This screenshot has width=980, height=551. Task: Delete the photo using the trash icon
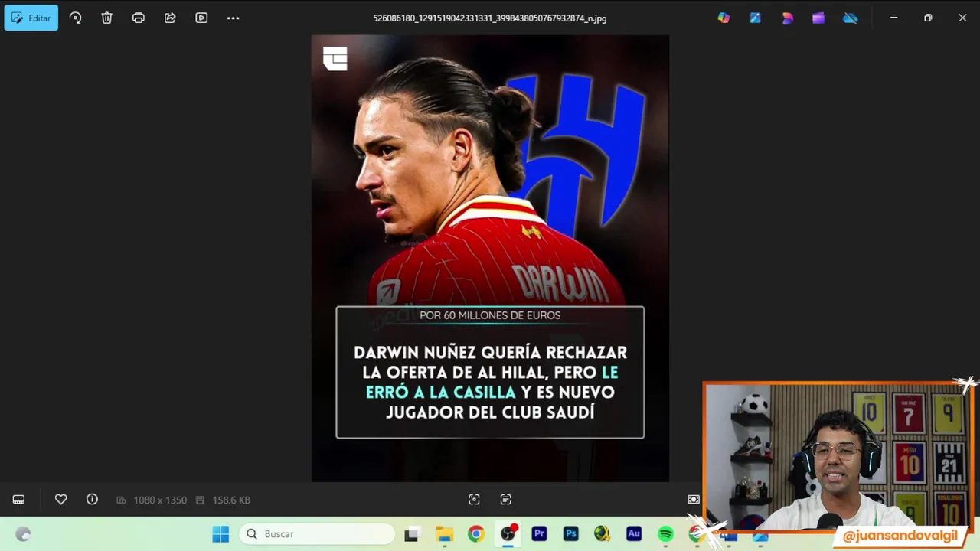click(106, 18)
